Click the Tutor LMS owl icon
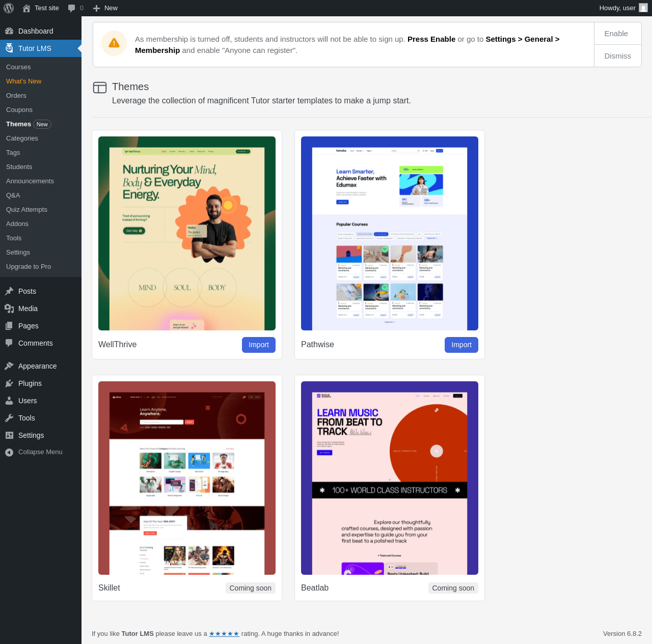 click(9, 48)
